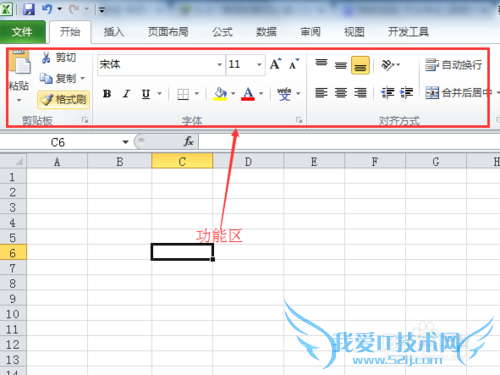The width and height of the screenshot is (500, 375).
Task: Click the 文 phonetic guide icon
Action: click(284, 94)
